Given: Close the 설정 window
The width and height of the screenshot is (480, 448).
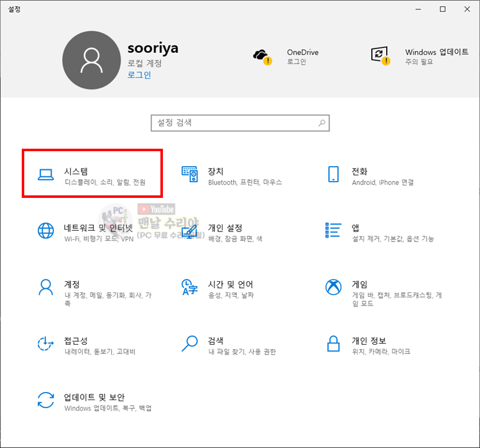Looking at the screenshot, I should pos(467,9).
